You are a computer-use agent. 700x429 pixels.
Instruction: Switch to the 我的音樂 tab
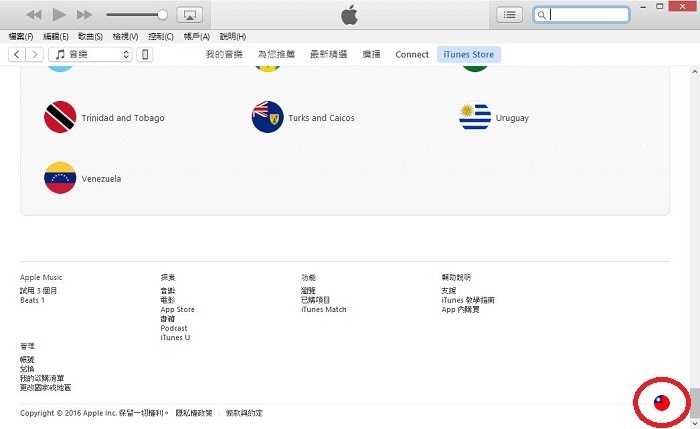click(x=224, y=54)
